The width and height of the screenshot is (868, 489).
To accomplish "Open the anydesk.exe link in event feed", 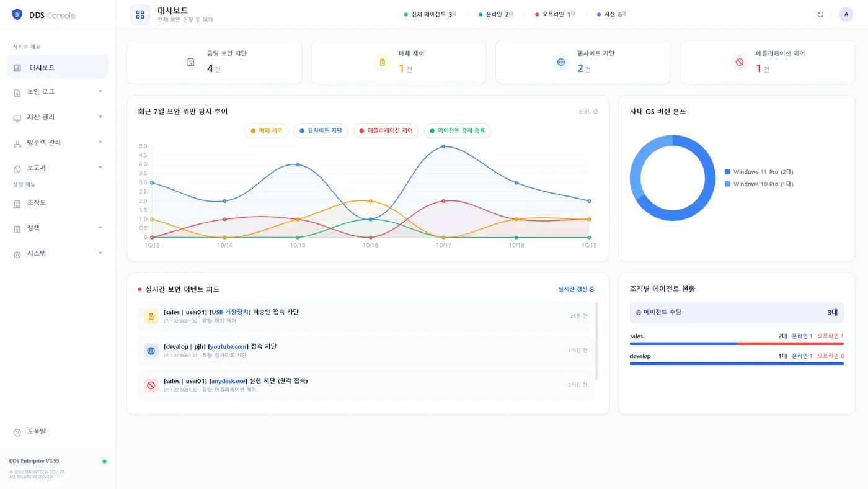I will click(228, 381).
